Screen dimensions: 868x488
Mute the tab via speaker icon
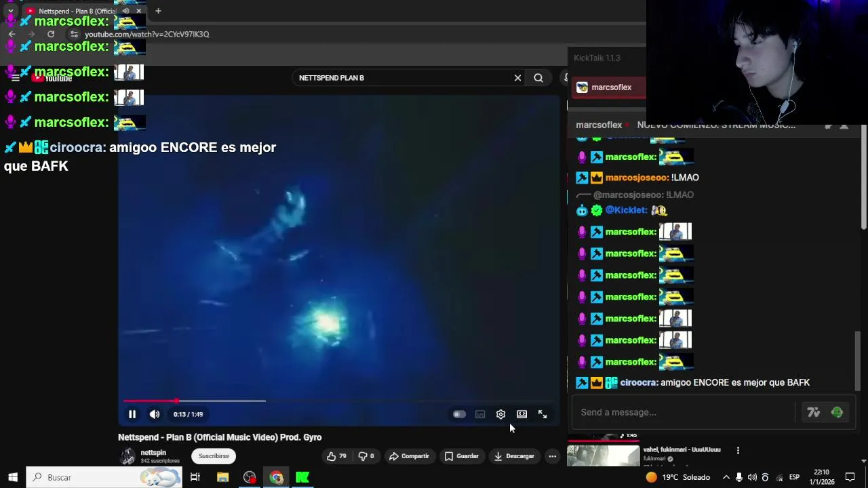pos(125,11)
